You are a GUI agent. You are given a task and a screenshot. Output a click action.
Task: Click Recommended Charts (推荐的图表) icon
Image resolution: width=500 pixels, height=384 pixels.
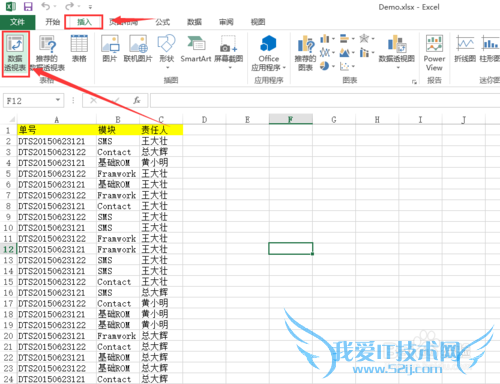click(305, 53)
